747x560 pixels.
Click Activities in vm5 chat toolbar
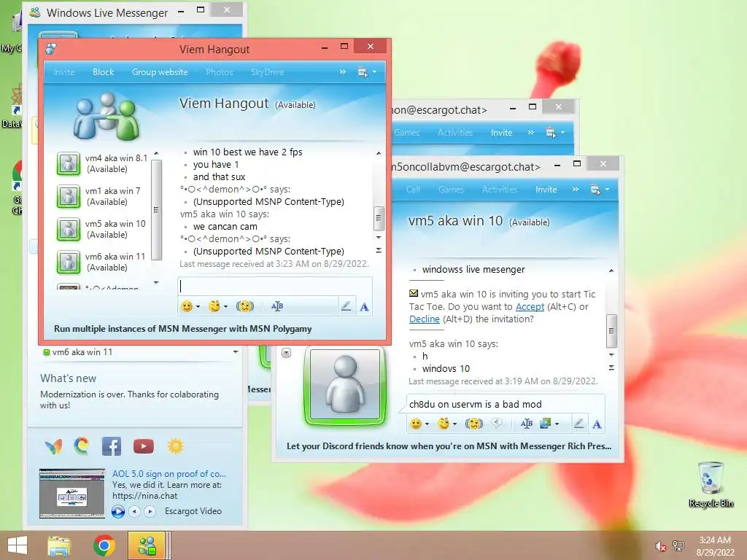coord(500,190)
